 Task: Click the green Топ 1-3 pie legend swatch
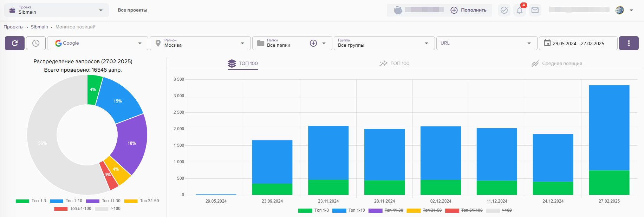(22, 201)
